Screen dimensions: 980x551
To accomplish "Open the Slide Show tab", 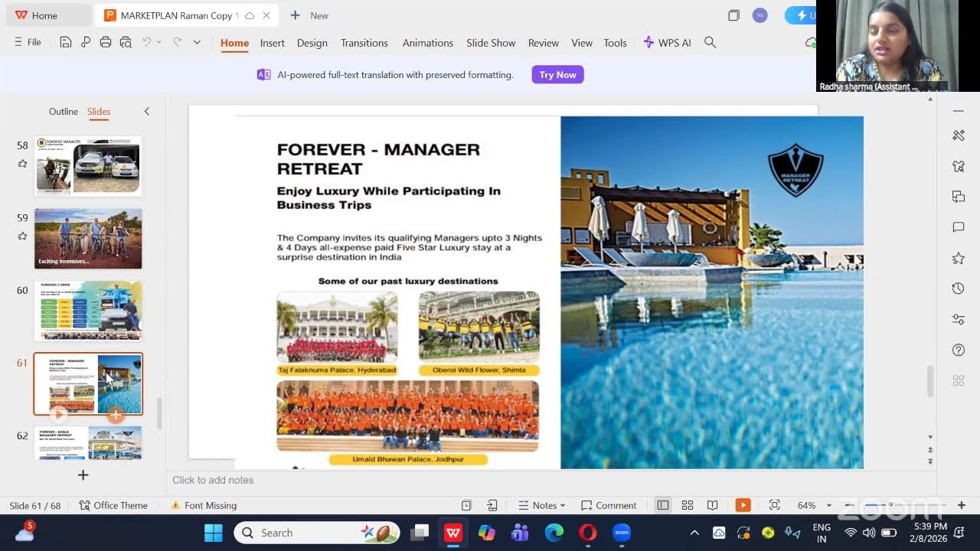I will click(x=491, y=43).
